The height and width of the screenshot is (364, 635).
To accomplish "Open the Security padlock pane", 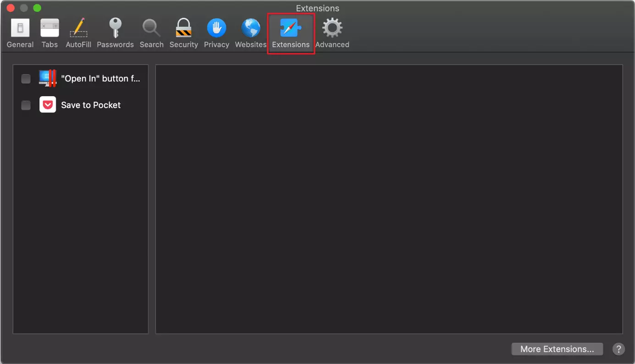I will pos(183,33).
